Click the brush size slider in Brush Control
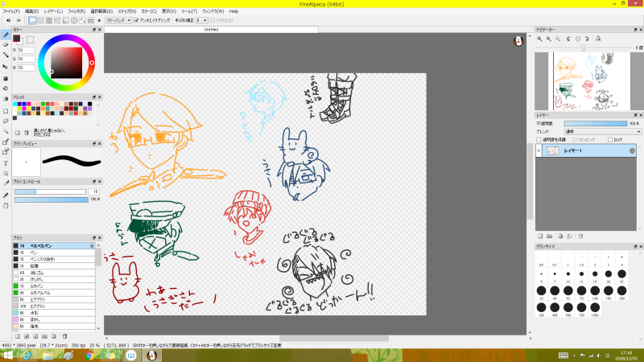 click(x=50, y=191)
